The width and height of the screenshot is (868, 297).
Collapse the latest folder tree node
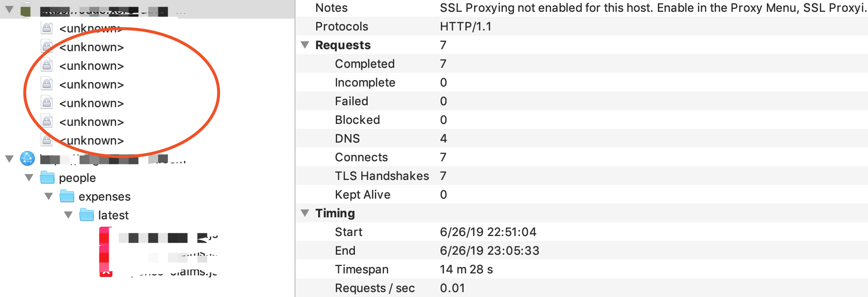click(68, 215)
